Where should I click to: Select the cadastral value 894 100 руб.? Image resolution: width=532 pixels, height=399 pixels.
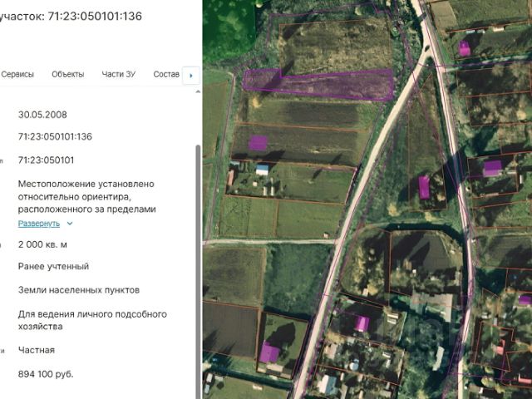point(46,374)
